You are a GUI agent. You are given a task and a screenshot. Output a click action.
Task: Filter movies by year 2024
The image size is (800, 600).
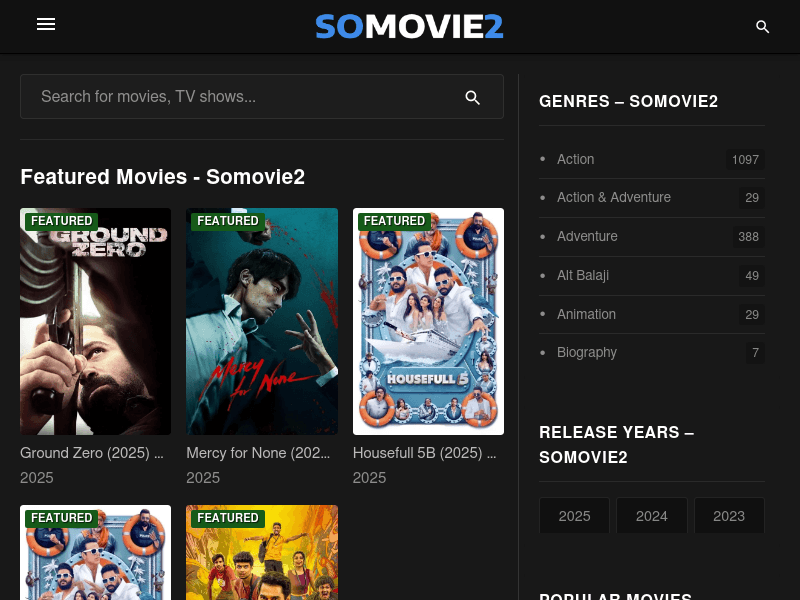(x=651, y=516)
